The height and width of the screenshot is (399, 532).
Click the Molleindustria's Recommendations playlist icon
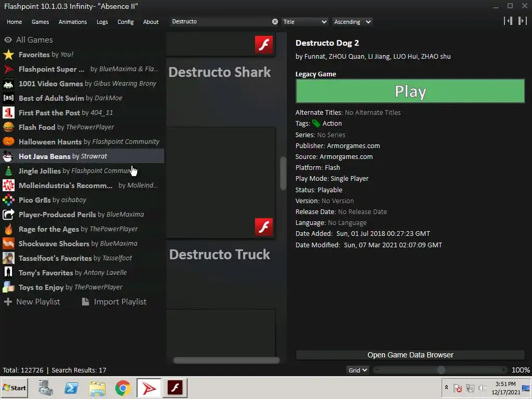(x=8, y=185)
